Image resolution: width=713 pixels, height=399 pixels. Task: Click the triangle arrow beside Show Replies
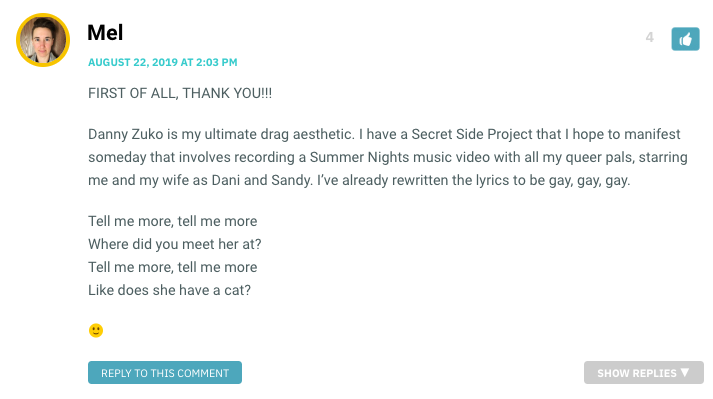click(685, 372)
